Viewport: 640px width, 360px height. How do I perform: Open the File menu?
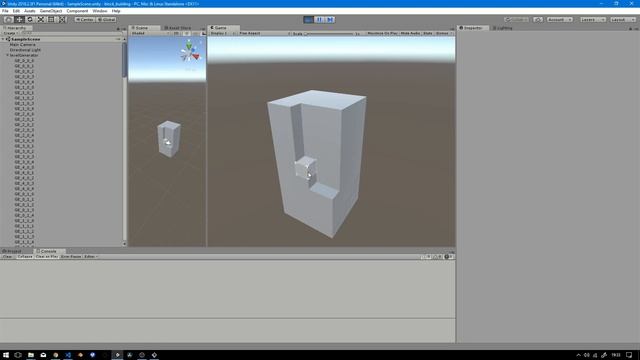click(x=5, y=11)
